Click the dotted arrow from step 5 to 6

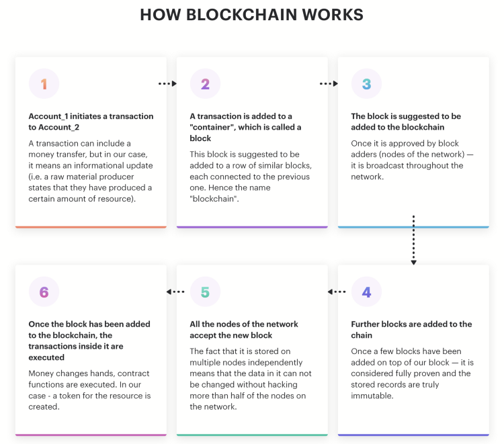[x=175, y=292]
